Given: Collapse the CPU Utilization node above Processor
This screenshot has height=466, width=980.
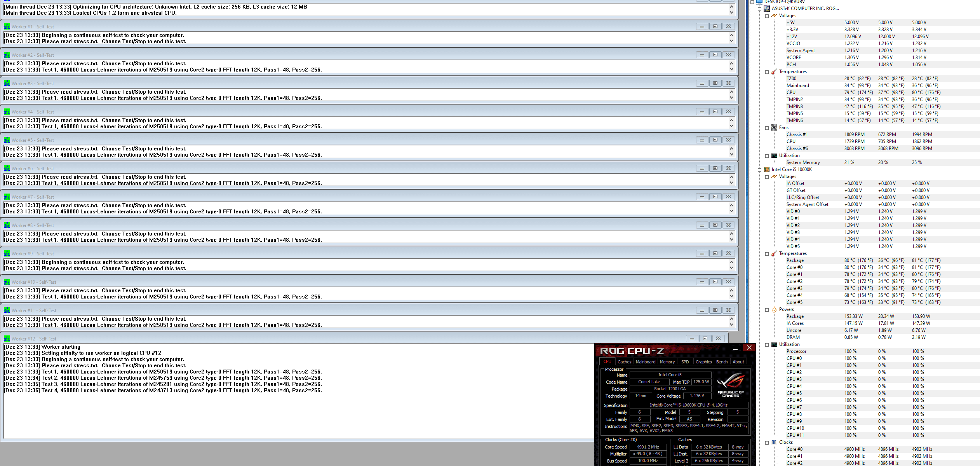Looking at the screenshot, I should (767, 345).
